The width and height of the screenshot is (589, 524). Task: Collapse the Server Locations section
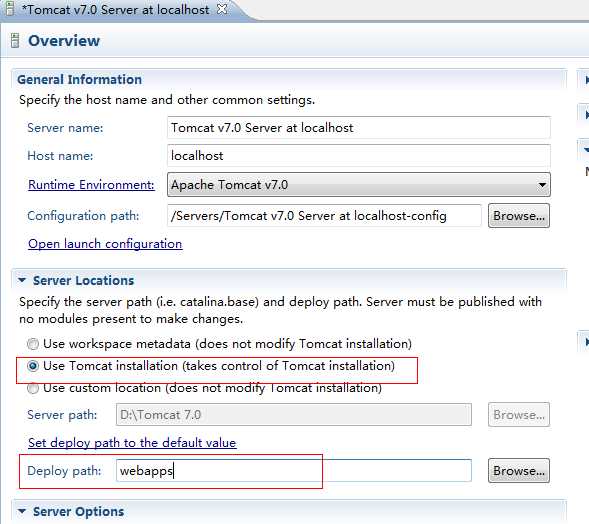point(22,280)
